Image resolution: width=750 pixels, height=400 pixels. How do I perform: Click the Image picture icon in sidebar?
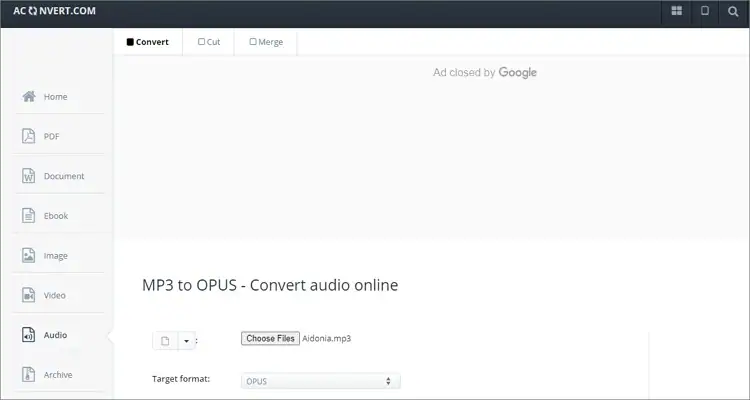[29, 255]
